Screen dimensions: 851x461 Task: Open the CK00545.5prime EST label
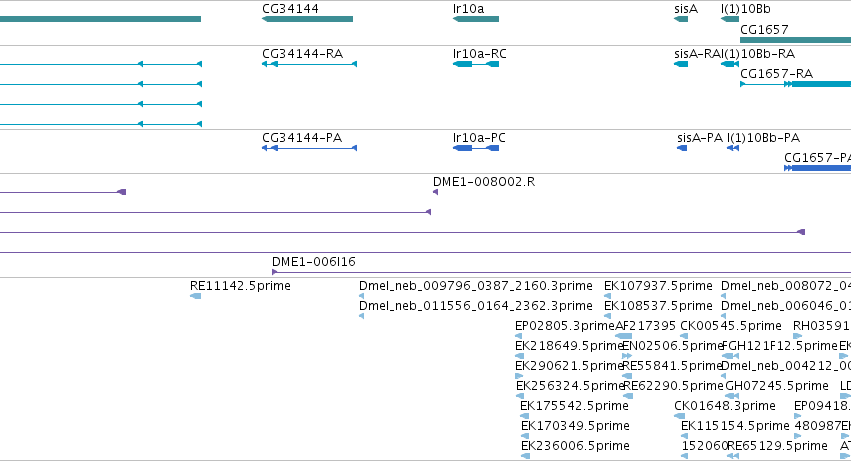coord(731,326)
